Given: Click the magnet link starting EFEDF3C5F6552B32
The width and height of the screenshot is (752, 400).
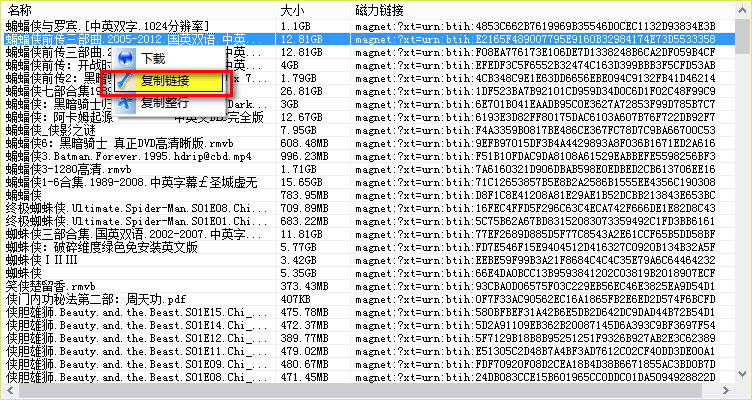Looking at the screenshot, I should tap(536, 65).
